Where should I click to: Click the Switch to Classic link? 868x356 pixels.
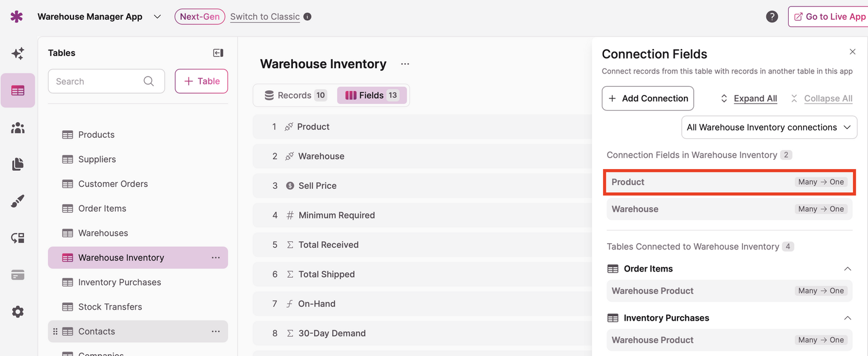[x=265, y=17]
